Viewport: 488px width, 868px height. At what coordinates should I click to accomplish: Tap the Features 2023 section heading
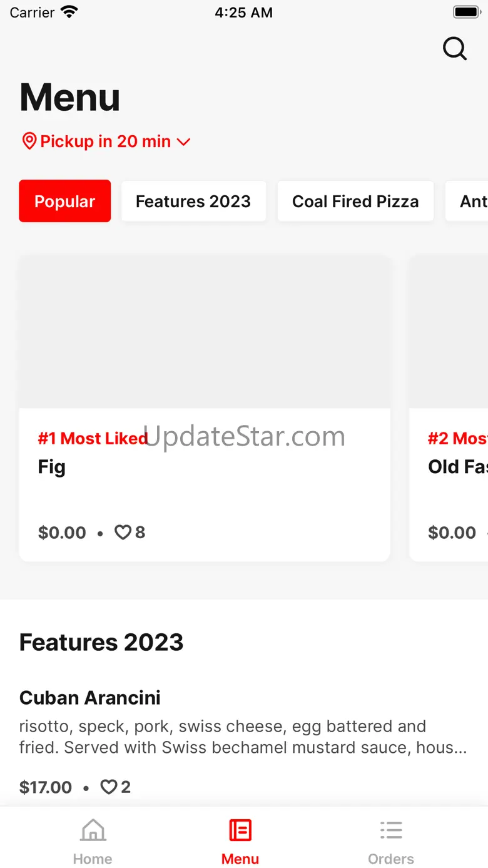[x=101, y=642]
